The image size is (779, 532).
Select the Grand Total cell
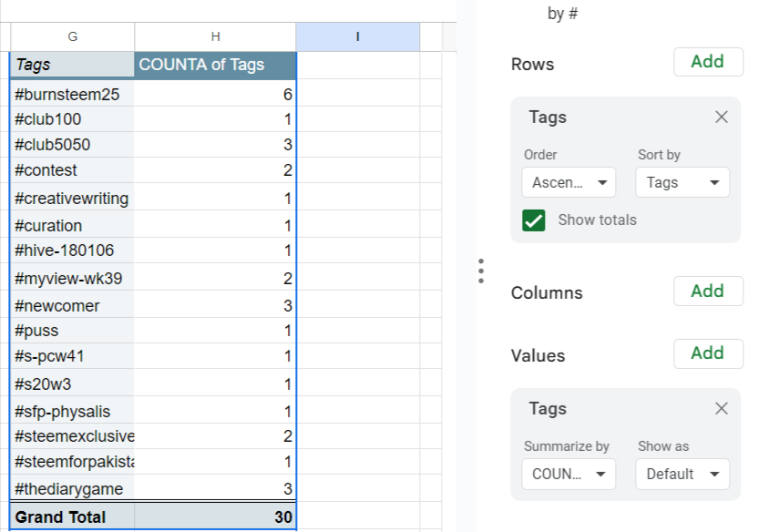click(x=73, y=517)
